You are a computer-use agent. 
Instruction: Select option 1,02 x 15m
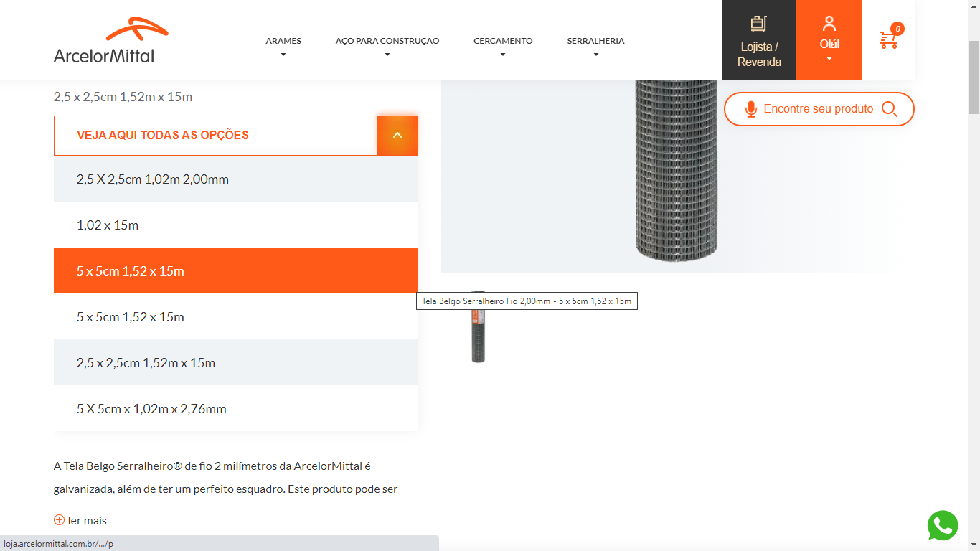(x=236, y=225)
